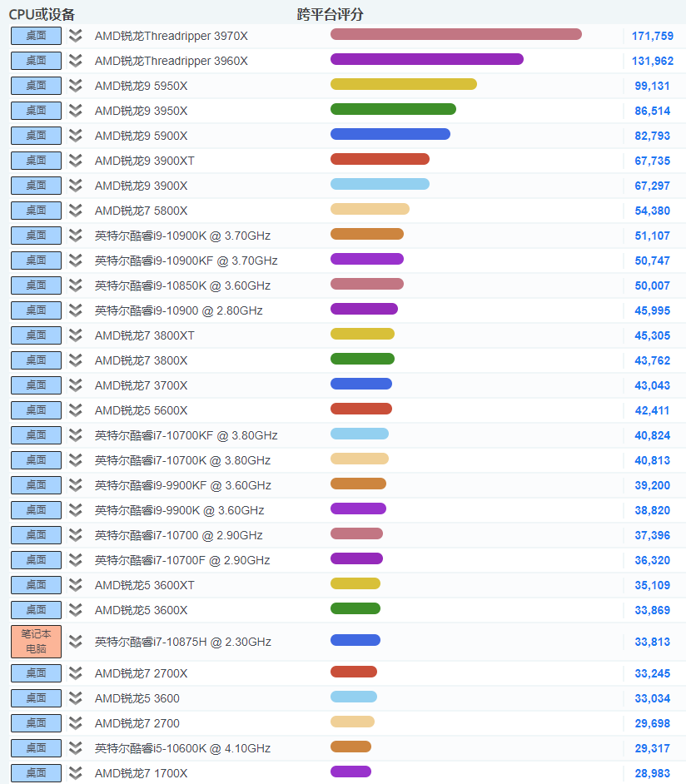Image resolution: width=686 pixels, height=784 pixels.
Task: Click the AMD锐龙Threadripper 3970X score bar
Action: (456, 34)
